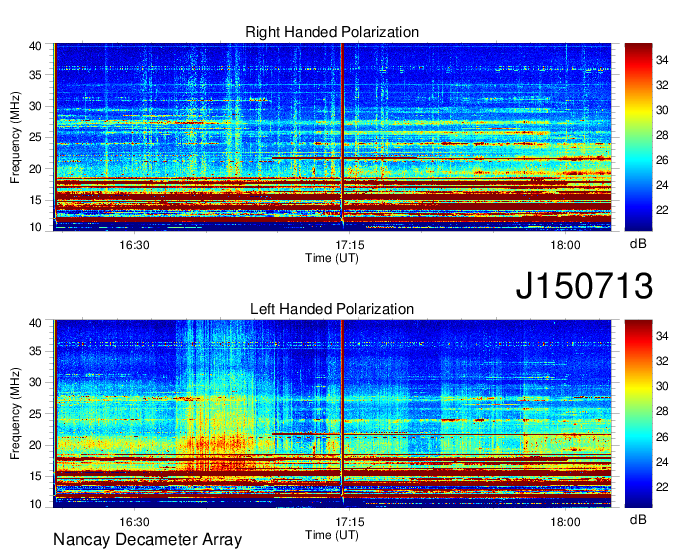Click Frequency (MHz) axis label of Left Handed plot

click(15, 414)
